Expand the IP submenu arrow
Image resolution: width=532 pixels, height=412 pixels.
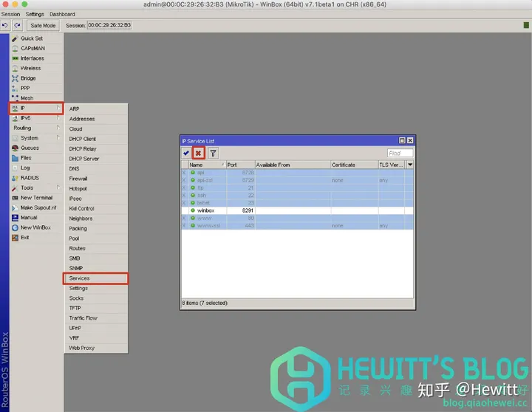tap(58, 108)
